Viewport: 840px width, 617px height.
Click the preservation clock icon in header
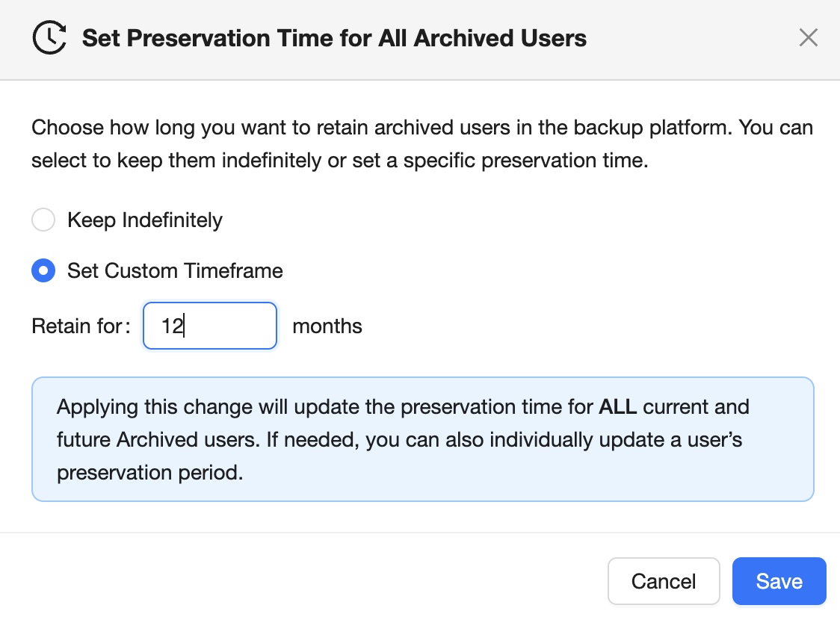point(49,37)
